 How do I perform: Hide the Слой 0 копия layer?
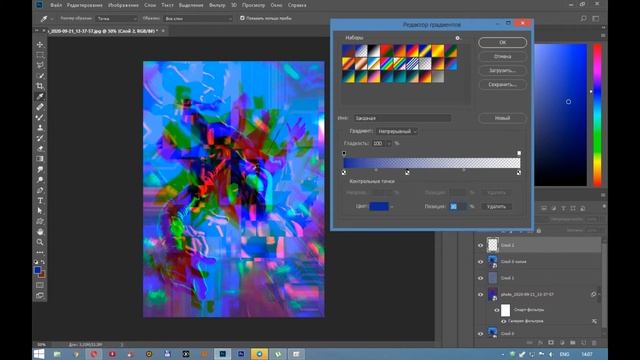(x=480, y=262)
